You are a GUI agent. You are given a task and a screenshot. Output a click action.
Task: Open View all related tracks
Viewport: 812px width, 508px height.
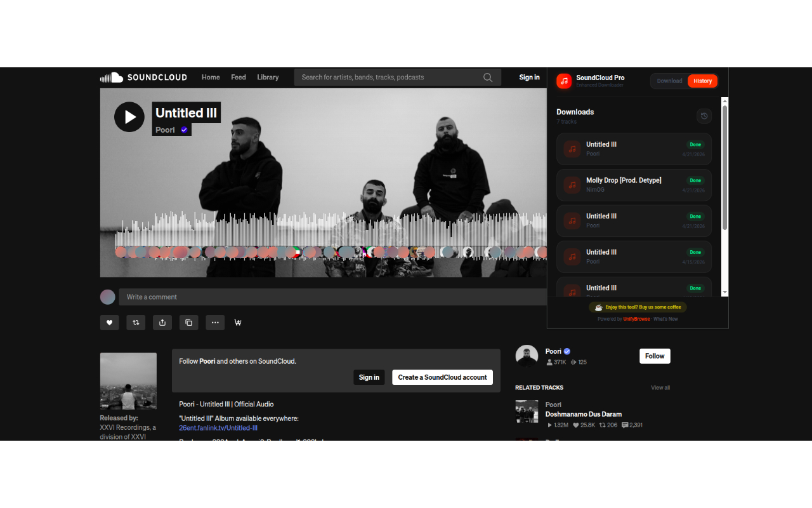[660, 387]
